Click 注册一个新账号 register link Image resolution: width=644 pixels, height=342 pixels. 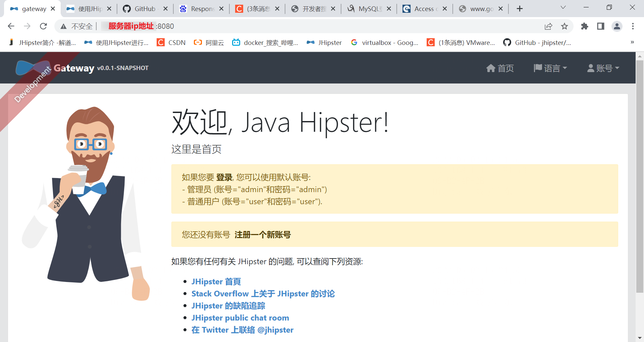(x=263, y=235)
